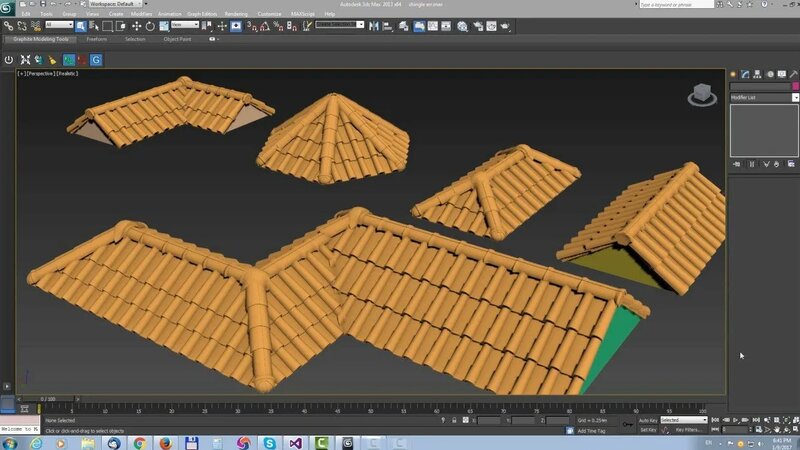800x450 pixels.
Task: Open Select by Name tool
Action: [94, 26]
